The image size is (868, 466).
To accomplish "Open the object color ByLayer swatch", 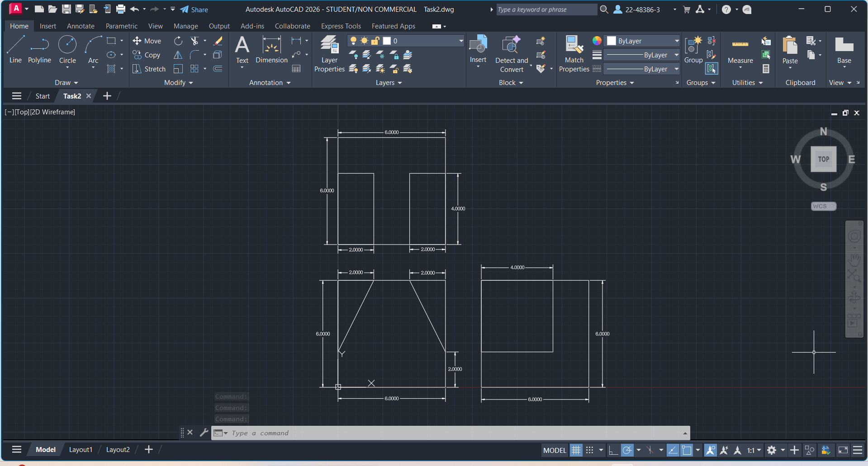I will click(643, 41).
